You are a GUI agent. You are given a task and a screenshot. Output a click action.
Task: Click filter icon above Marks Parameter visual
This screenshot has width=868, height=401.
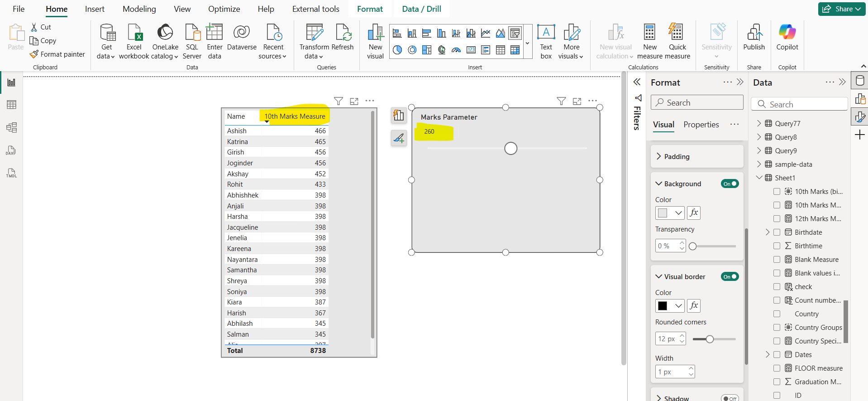(561, 101)
